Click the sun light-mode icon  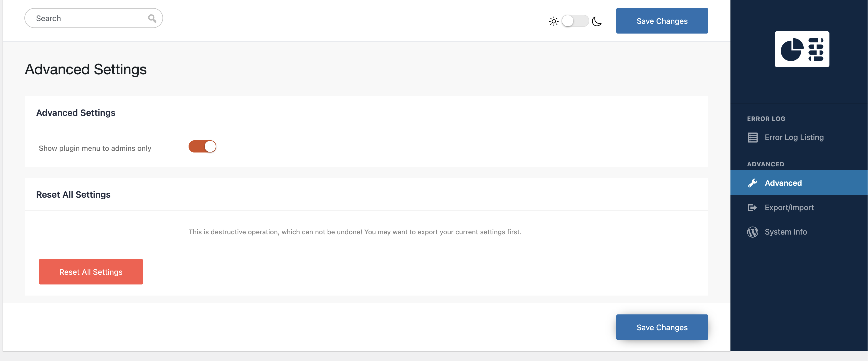point(553,21)
